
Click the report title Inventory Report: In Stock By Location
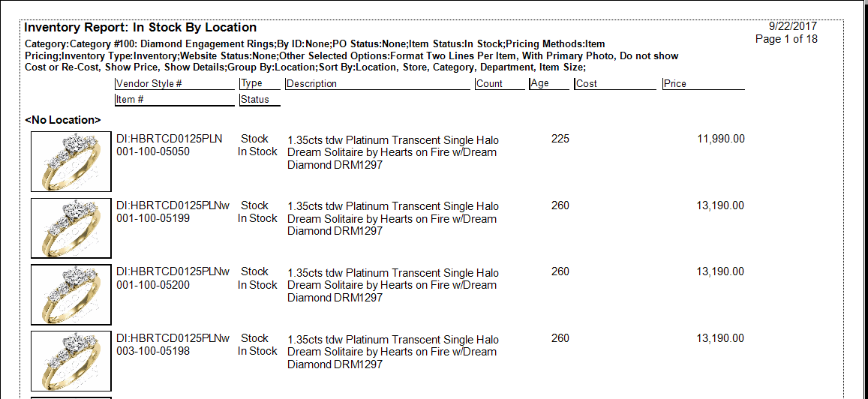click(140, 28)
